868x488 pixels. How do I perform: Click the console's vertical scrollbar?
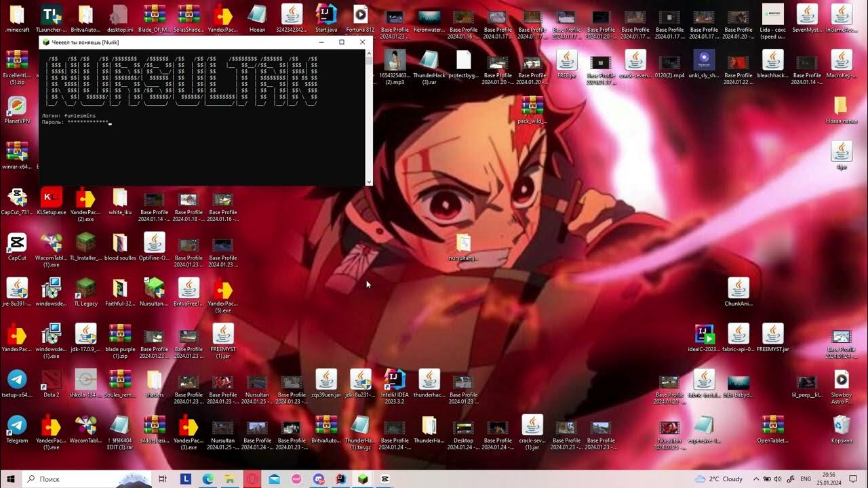pos(369,117)
